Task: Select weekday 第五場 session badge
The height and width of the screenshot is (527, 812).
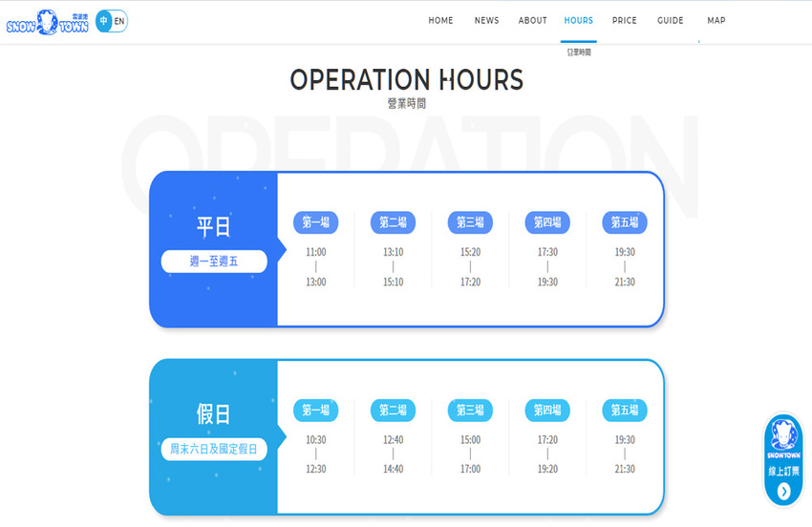Action: [x=625, y=222]
